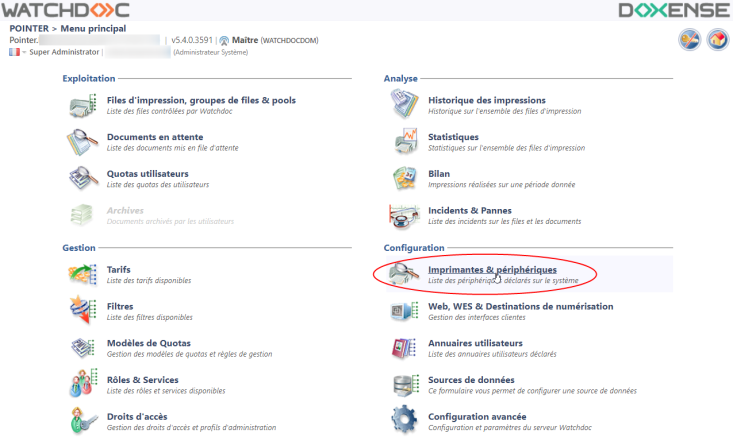Open Imprimantes & périphériques link
This screenshot has width=733, height=437.
pos(492,270)
